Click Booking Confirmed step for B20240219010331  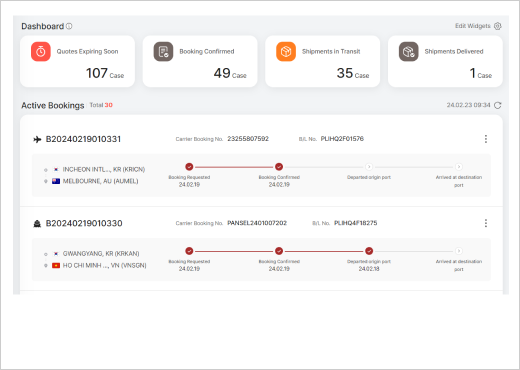point(279,167)
